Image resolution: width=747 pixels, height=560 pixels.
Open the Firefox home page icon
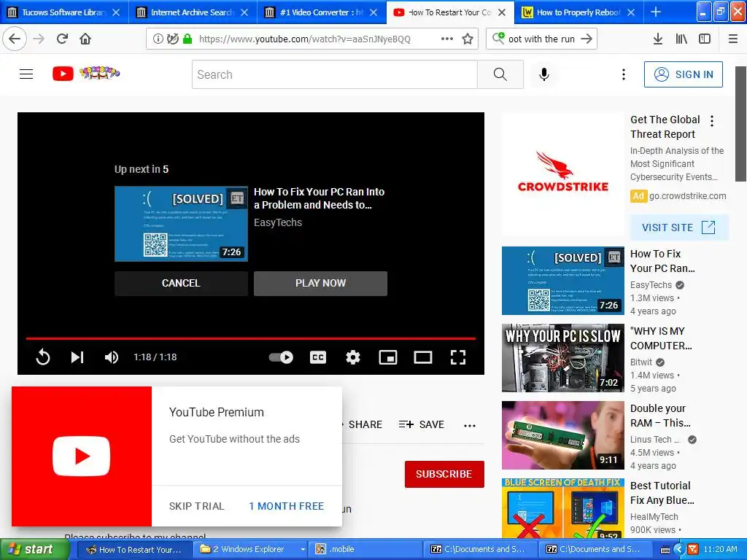[x=85, y=39]
